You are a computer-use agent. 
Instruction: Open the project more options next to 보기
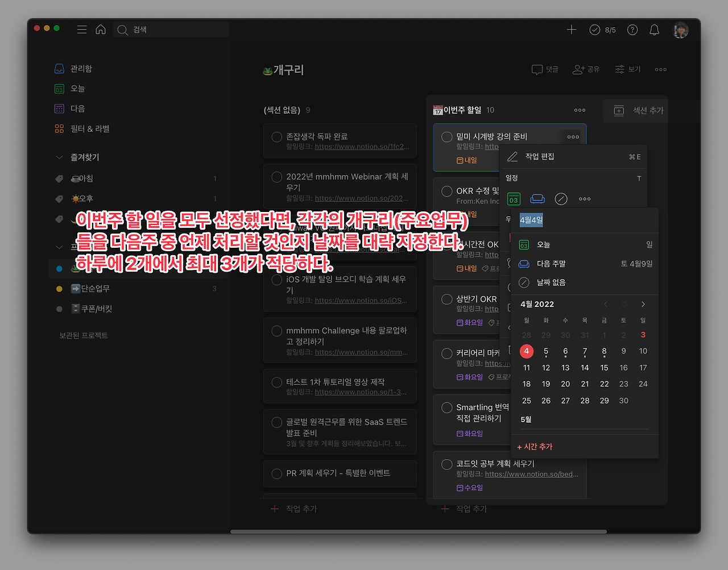(661, 69)
